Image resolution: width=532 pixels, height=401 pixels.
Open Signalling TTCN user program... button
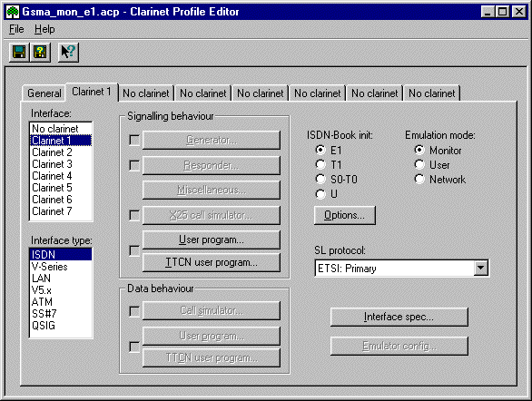(x=212, y=262)
